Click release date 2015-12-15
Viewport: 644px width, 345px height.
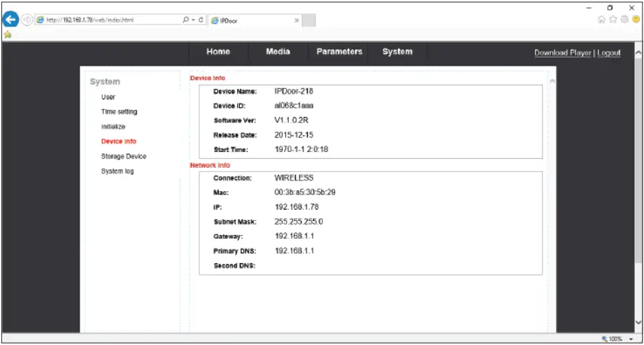tap(294, 135)
